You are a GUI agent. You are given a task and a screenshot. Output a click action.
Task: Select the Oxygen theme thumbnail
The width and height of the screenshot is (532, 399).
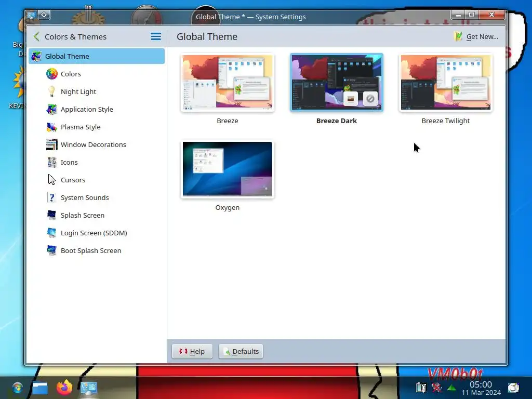[228, 169]
